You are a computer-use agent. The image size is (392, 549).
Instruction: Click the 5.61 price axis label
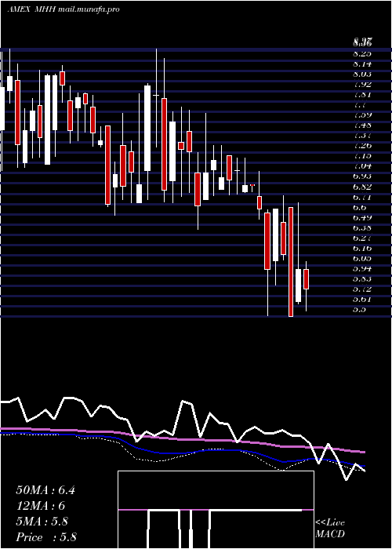[x=362, y=300]
